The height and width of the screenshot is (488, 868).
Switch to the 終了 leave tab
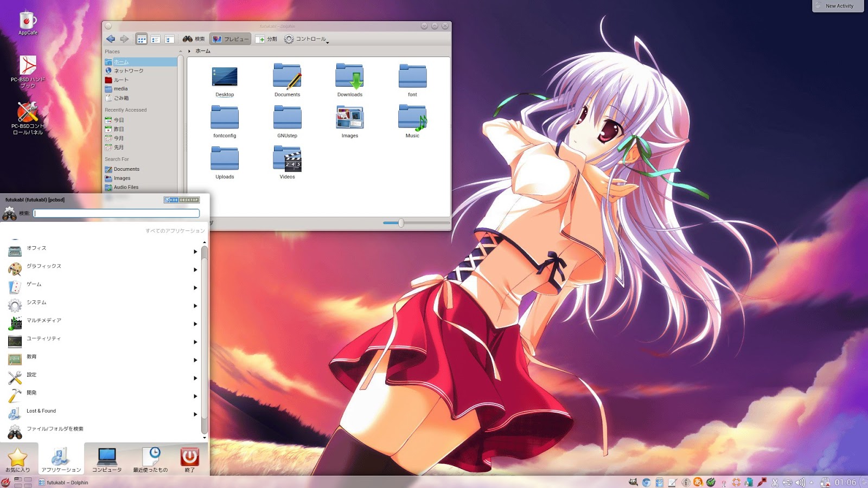tap(190, 459)
